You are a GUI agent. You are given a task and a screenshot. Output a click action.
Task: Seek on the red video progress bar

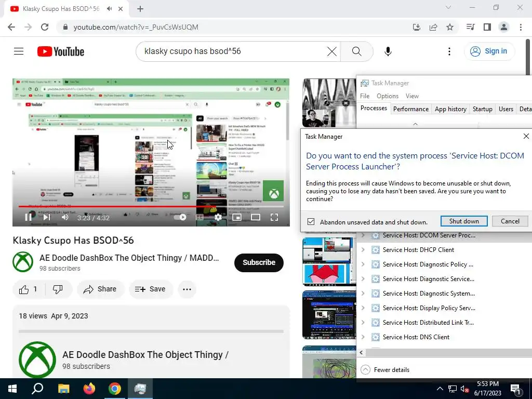click(x=151, y=206)
